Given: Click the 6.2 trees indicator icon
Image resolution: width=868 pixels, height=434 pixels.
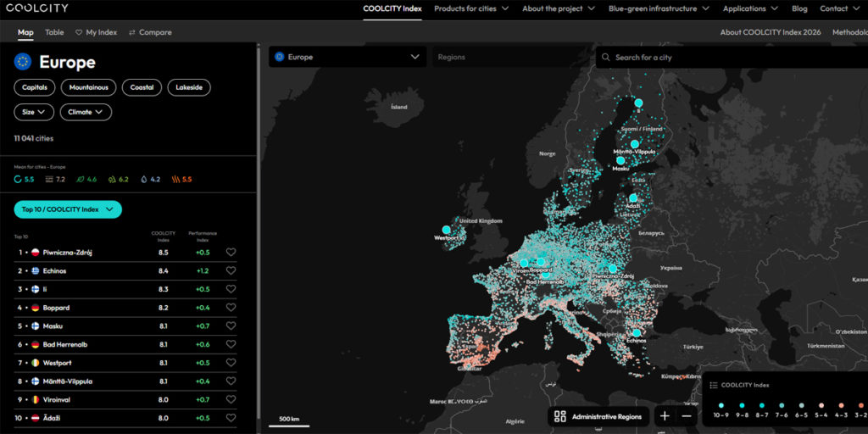Looking at the screenshot, I should click(112, 180).
